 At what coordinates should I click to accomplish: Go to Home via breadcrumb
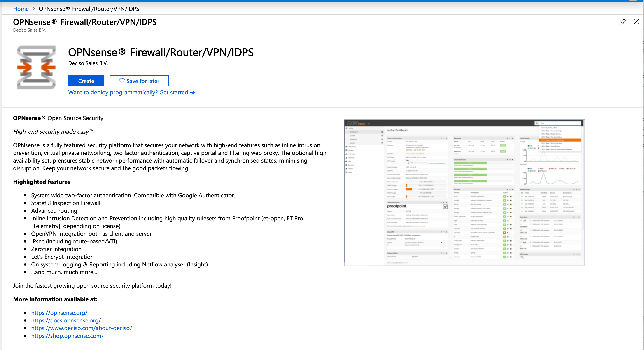(21, 9)
